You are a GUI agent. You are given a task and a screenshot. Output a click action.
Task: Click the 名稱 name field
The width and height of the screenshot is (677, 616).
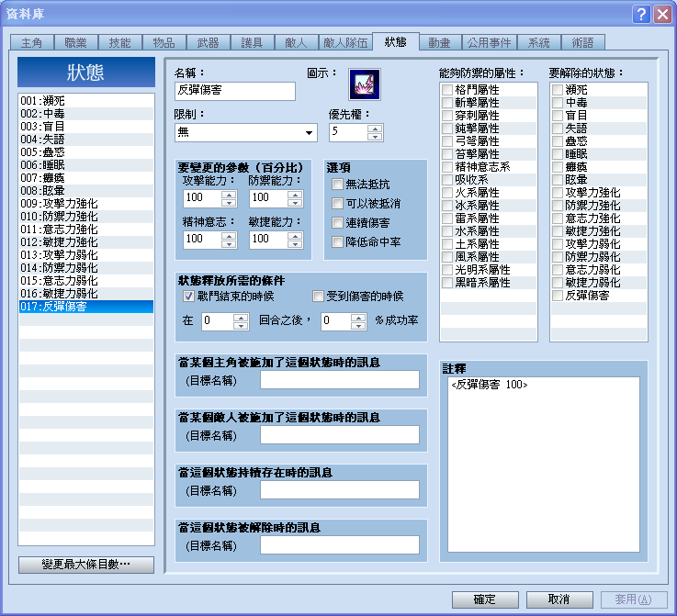point(235,91)
